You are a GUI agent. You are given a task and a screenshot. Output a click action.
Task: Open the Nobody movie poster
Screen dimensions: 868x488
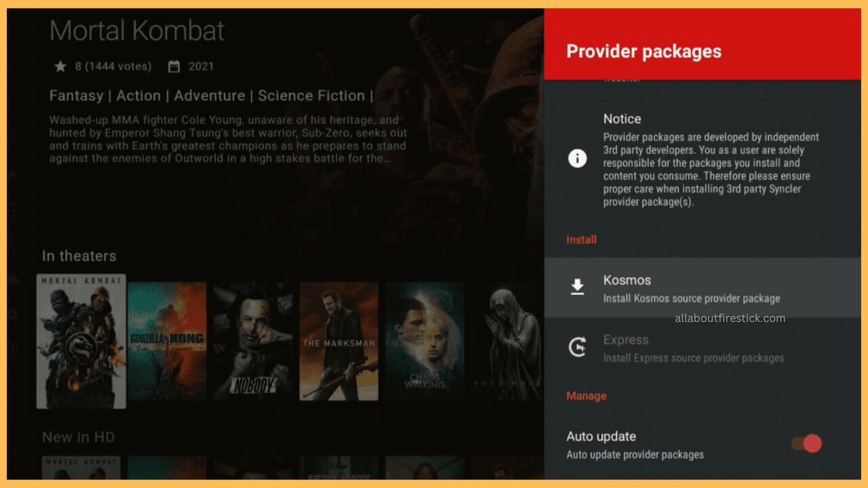tap(253, 341)
